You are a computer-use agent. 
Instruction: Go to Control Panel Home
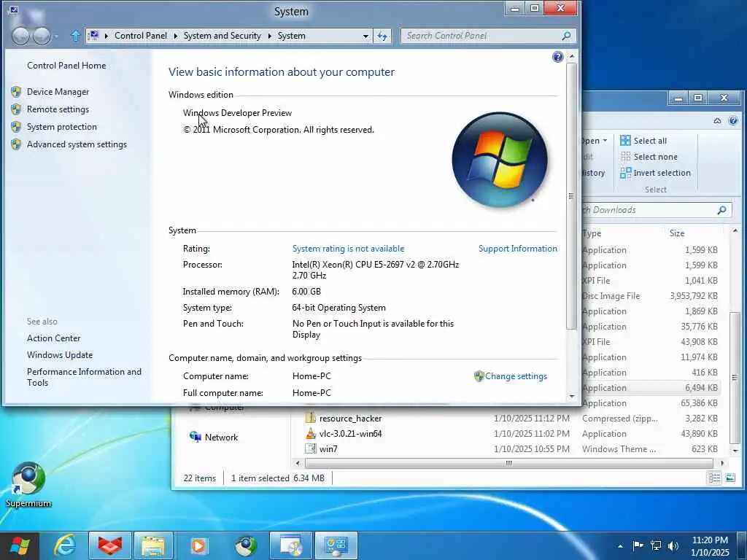[x=66, y=66]
